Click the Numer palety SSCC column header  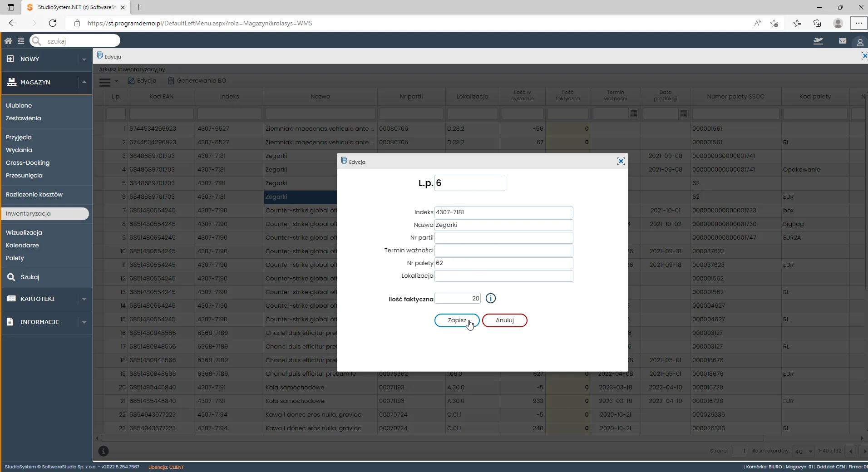735,96
